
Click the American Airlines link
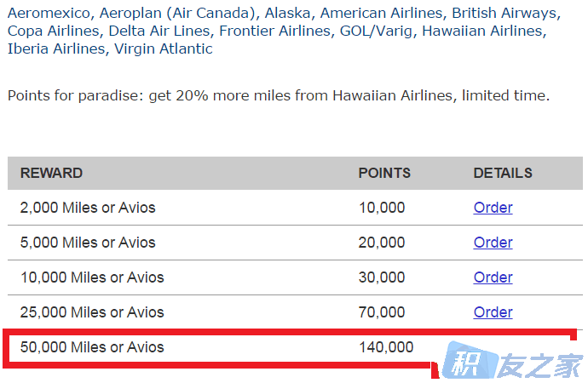pos(381,13)
